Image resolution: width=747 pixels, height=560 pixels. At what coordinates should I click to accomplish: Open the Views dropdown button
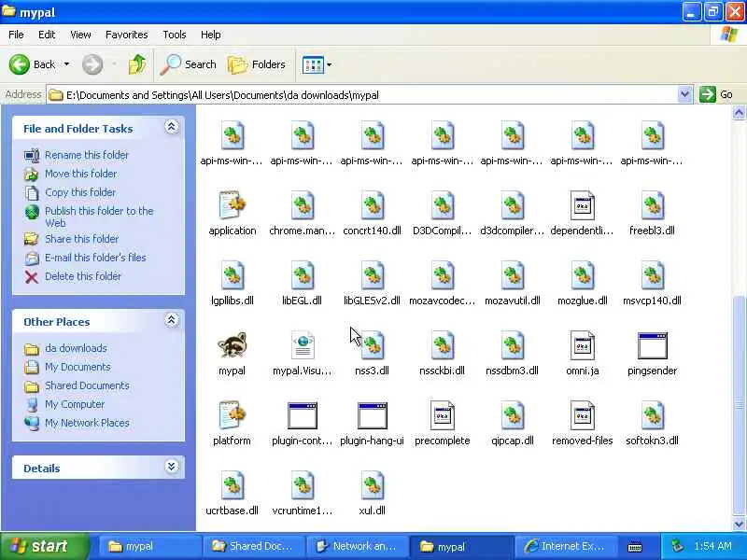[x=317, y=64]
